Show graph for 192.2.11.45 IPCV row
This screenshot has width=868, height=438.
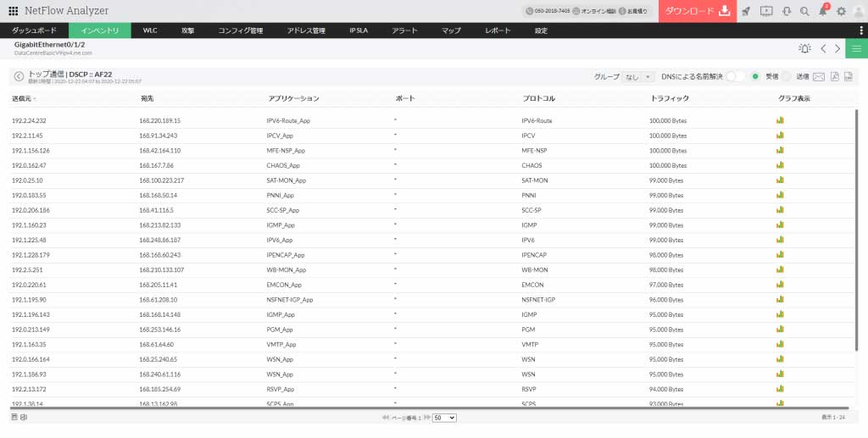coord(780,135)
